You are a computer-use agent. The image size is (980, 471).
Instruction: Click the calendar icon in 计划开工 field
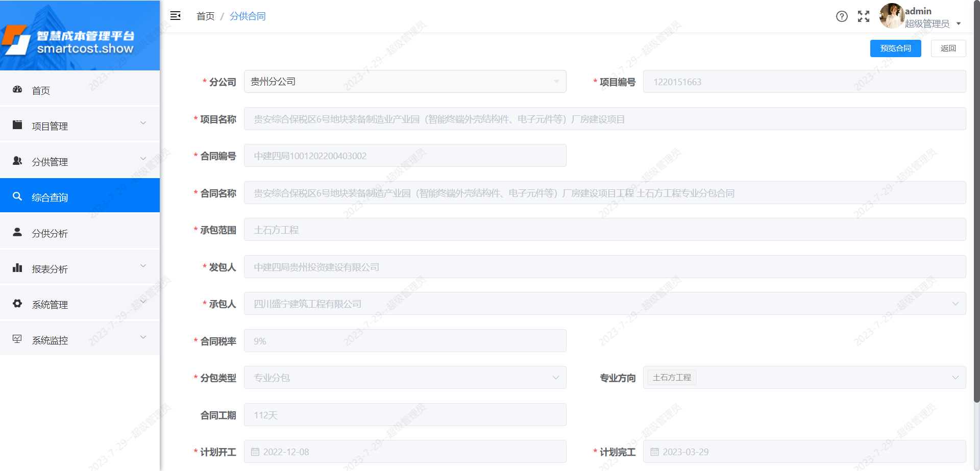(255, 452)
